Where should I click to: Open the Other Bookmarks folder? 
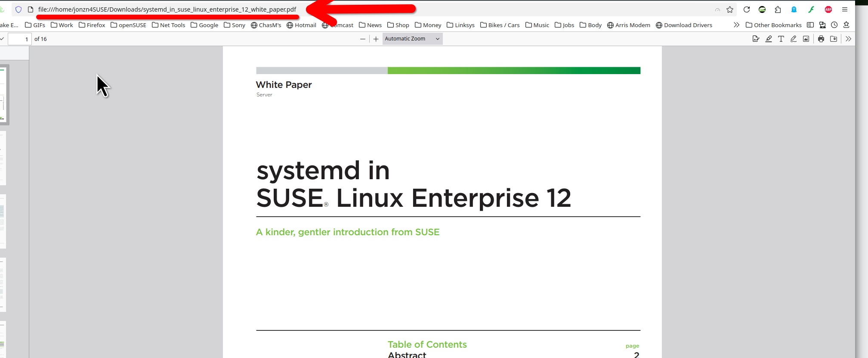(773, 25)
